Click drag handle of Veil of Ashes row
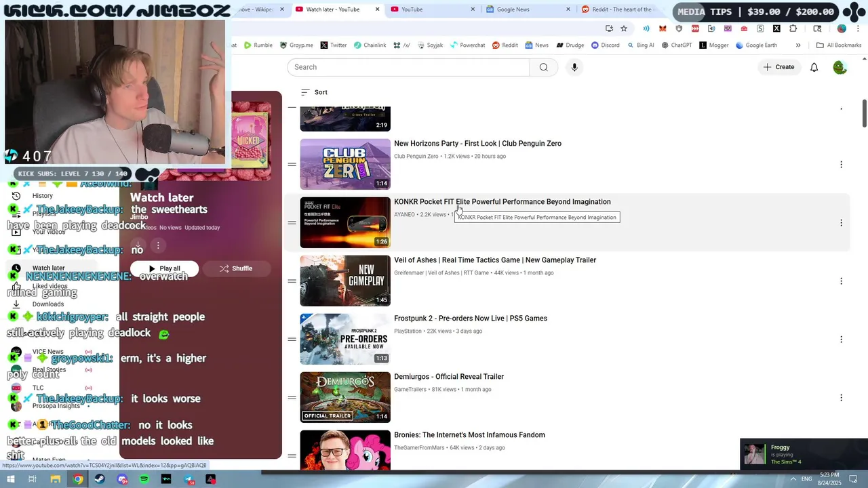This screenshot has width=868, height=488. pos(292,281)
